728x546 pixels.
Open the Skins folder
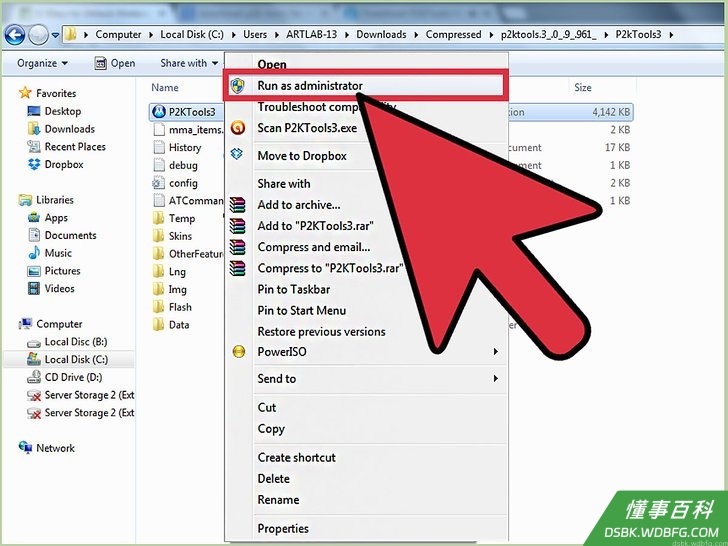click(180, 236)
